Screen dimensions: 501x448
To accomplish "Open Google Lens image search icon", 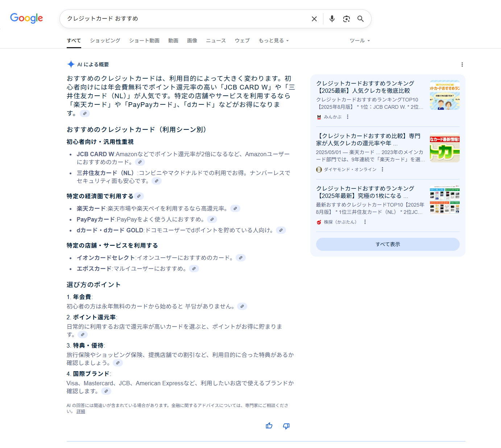I will [346, 19].
